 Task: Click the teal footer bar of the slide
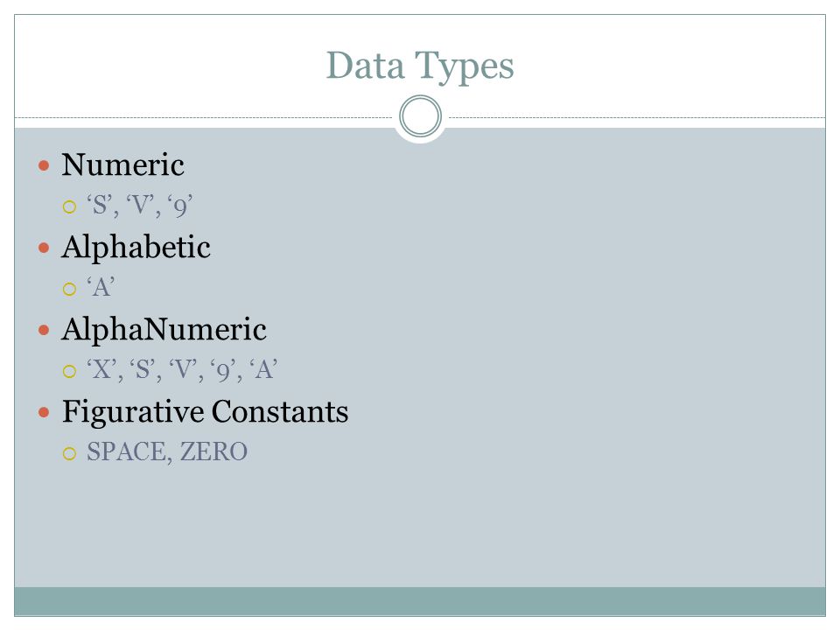pyautogui.click(x=420, y=602)
